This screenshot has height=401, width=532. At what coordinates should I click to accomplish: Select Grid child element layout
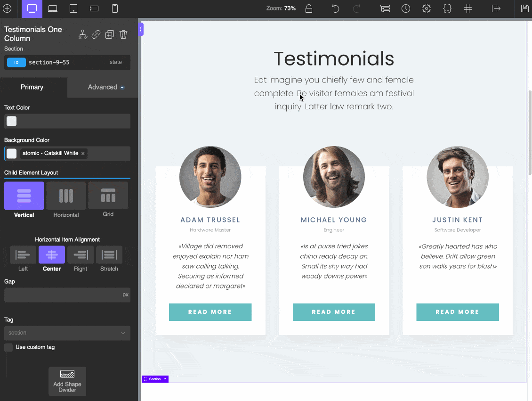pos(108,195)
